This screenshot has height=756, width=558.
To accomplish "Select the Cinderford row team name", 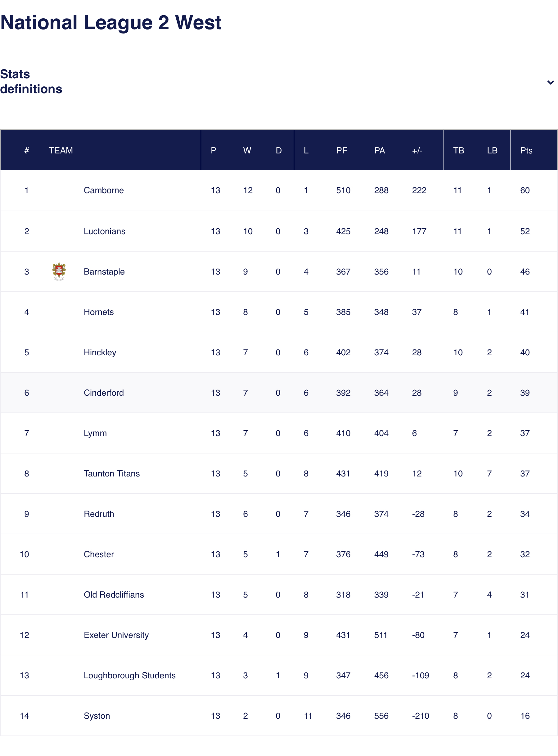I will point(104,393).
